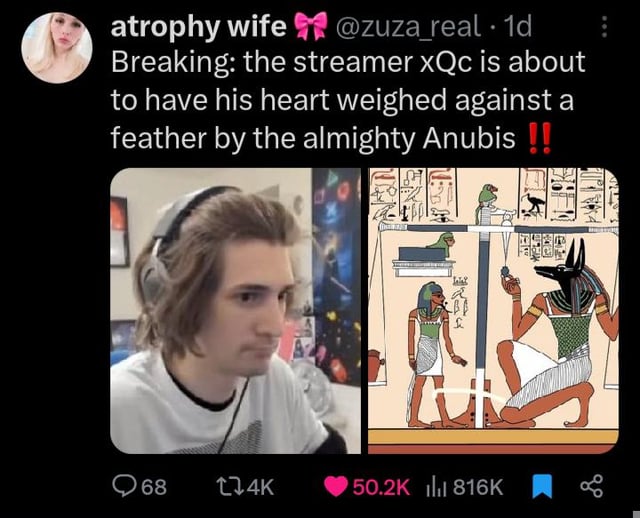Click the share icon

point(591,487)
